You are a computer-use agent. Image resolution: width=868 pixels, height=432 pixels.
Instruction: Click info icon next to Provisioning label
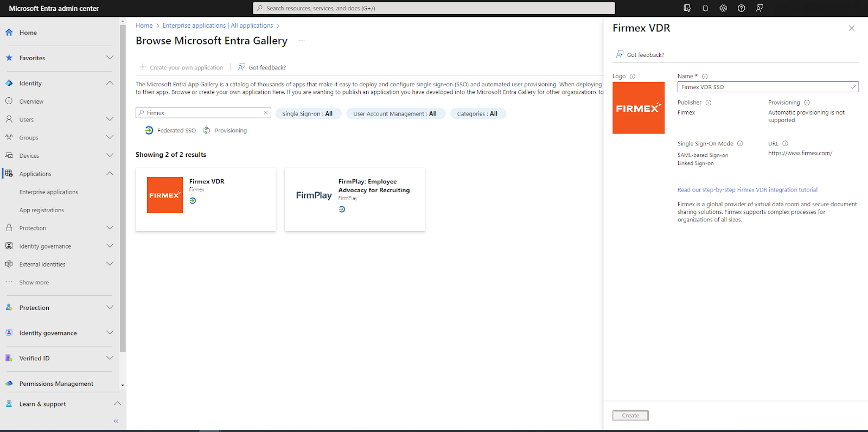point(807,103)
